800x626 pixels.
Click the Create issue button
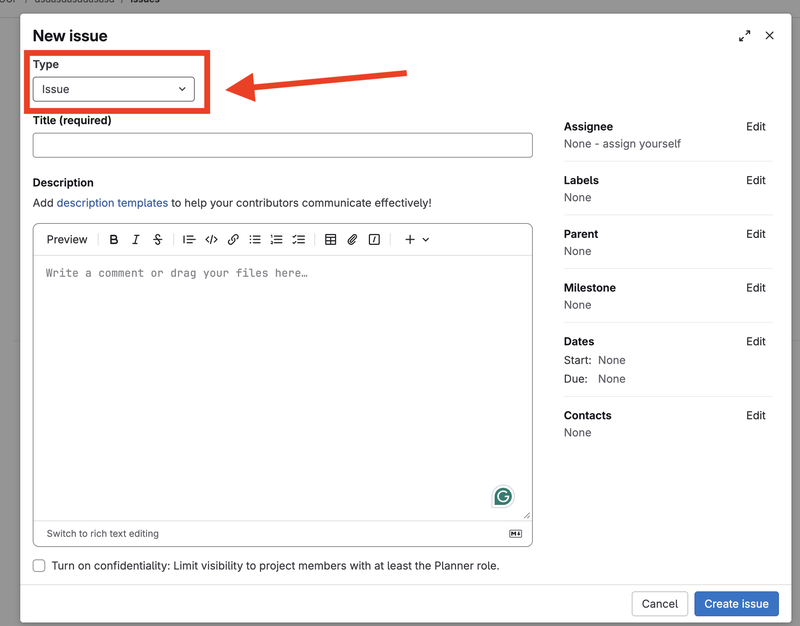pos(736,604)
